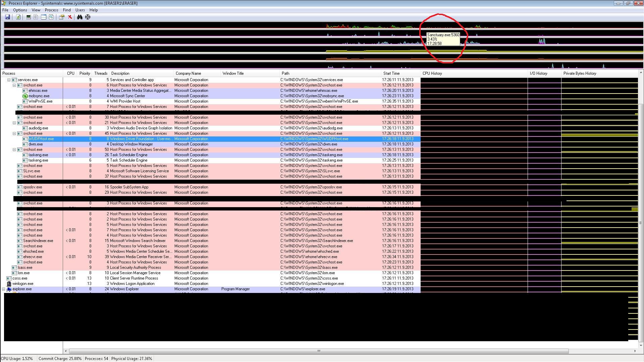Open process Properties toolbar icon
Screen dimensions: 644x362
pos(62,17)
